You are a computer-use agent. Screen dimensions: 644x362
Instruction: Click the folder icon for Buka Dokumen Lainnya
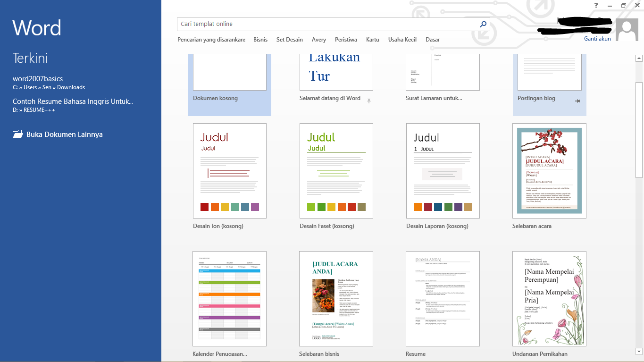[18, 134]
